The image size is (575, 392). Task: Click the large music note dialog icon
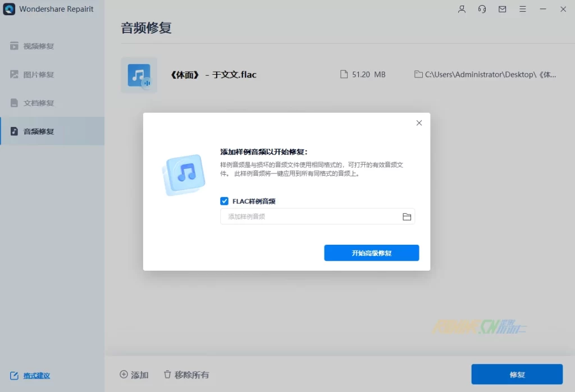[184, 174]
